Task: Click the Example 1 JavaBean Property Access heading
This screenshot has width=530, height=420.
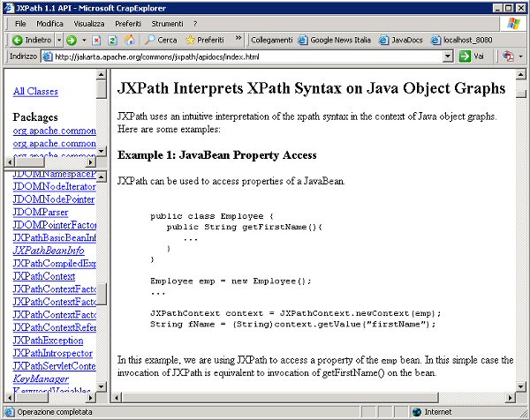Action: point(217,155)
